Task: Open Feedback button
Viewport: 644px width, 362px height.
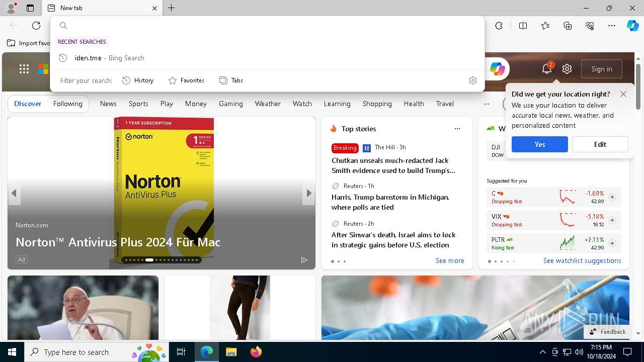Action: click(607, 332)
